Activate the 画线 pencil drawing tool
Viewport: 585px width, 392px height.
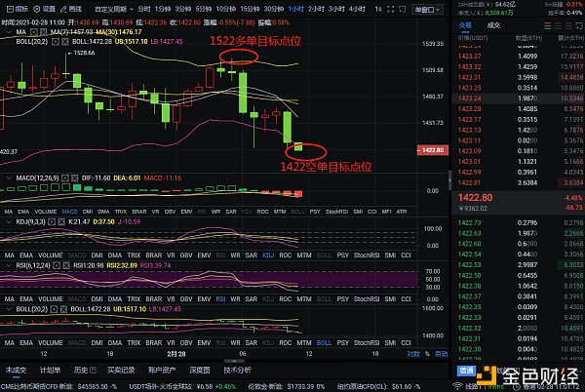coord(63,9)
